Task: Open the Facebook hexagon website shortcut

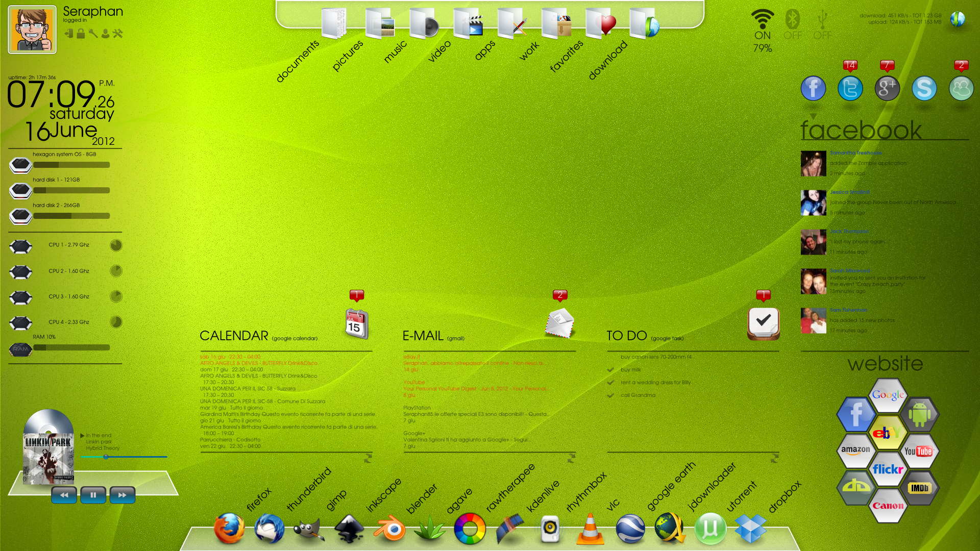Action: pyautogui.click(x=856, y=414)
